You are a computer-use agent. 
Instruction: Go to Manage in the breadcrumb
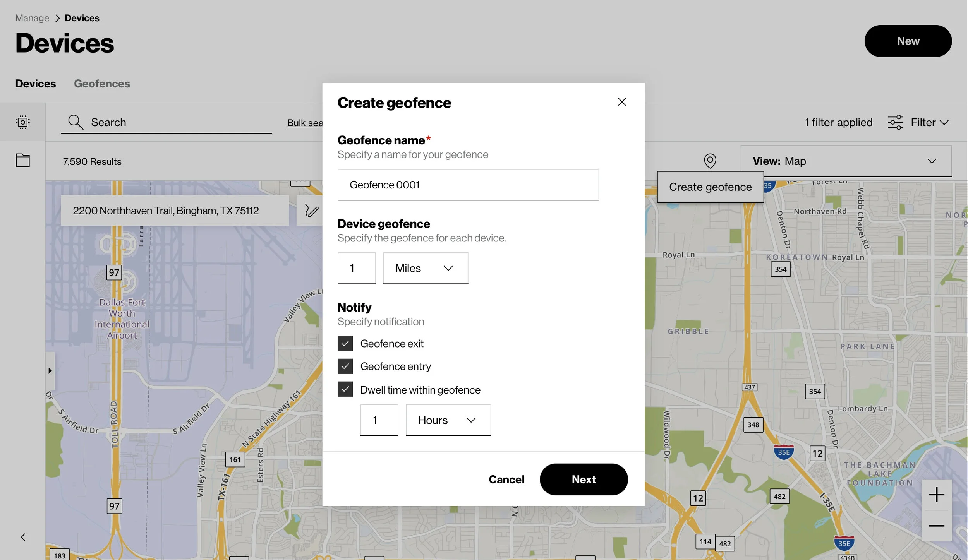32,18
